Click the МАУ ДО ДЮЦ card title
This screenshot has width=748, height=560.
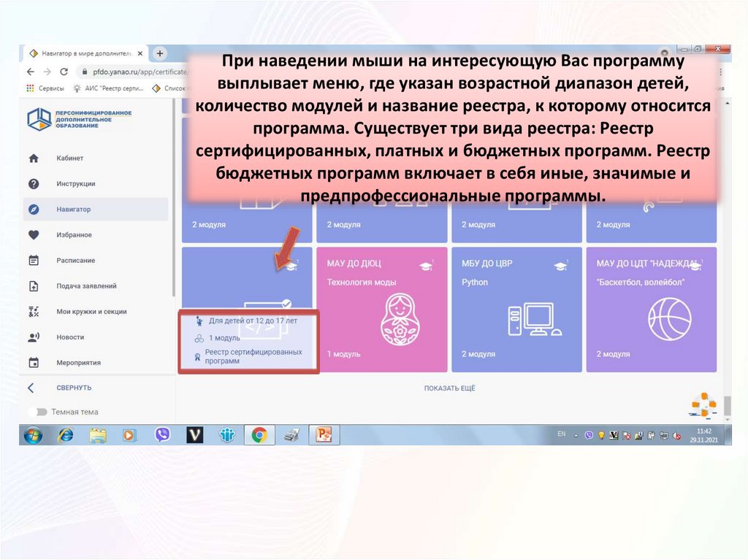pos(354,264)
